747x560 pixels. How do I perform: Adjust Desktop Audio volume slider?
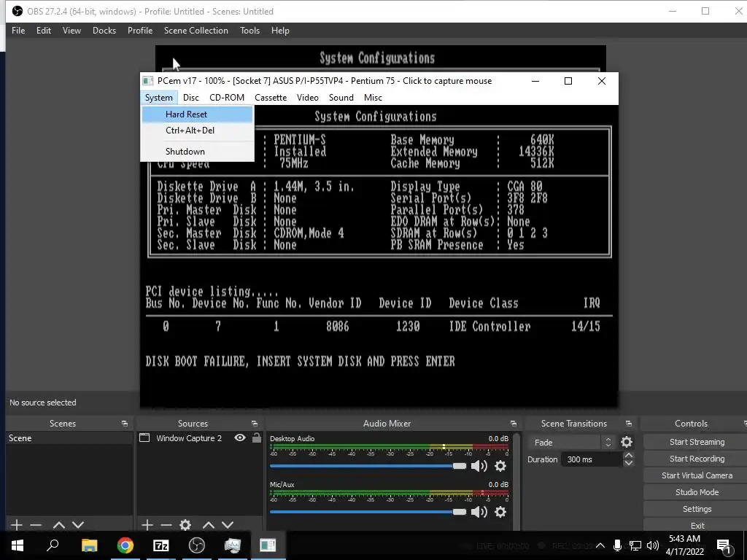[368, 466]
